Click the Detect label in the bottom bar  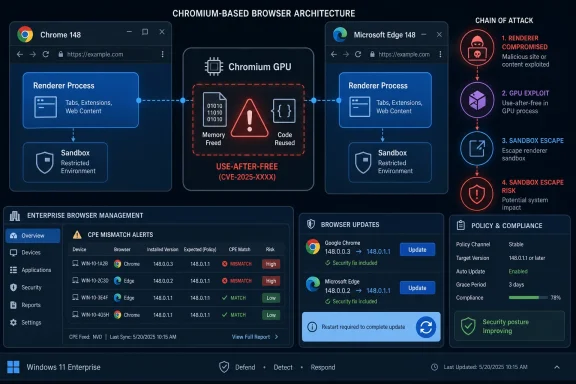coord(283,367)
